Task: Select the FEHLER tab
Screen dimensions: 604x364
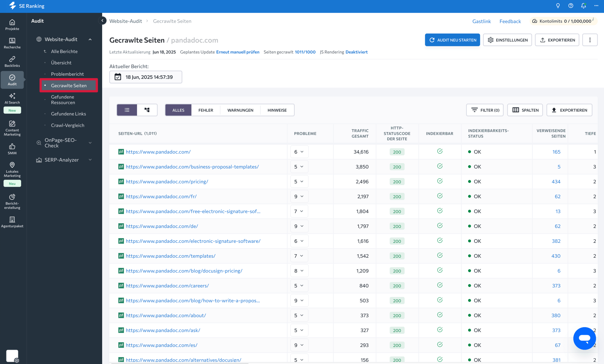Action: pos(206,110)
